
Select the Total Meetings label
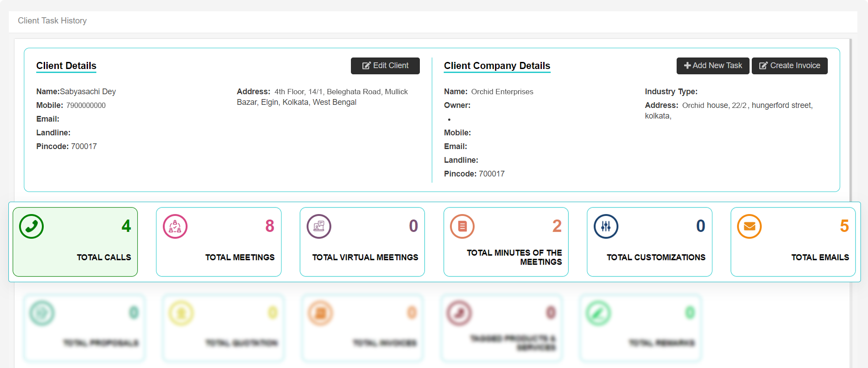[x=240, y=257]
